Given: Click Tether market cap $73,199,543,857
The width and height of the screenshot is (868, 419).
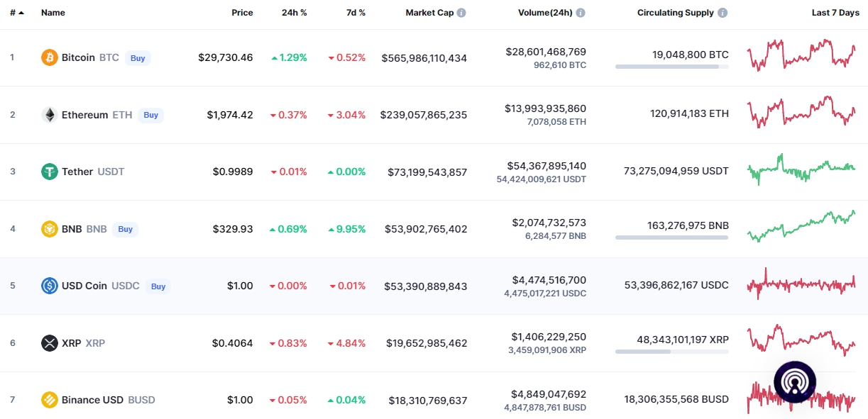Looking at the screenshot, I should pyautogui.click(x=427, y=172).
